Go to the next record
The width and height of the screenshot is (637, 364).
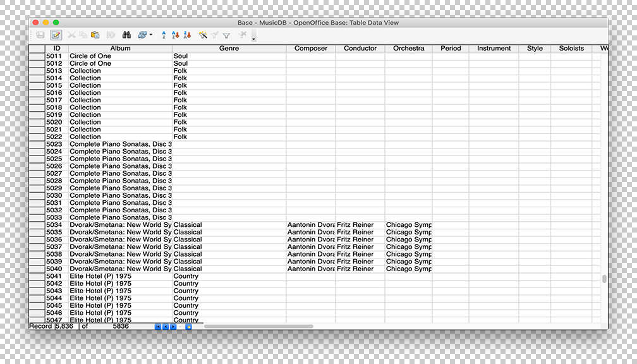coord(173,327)
